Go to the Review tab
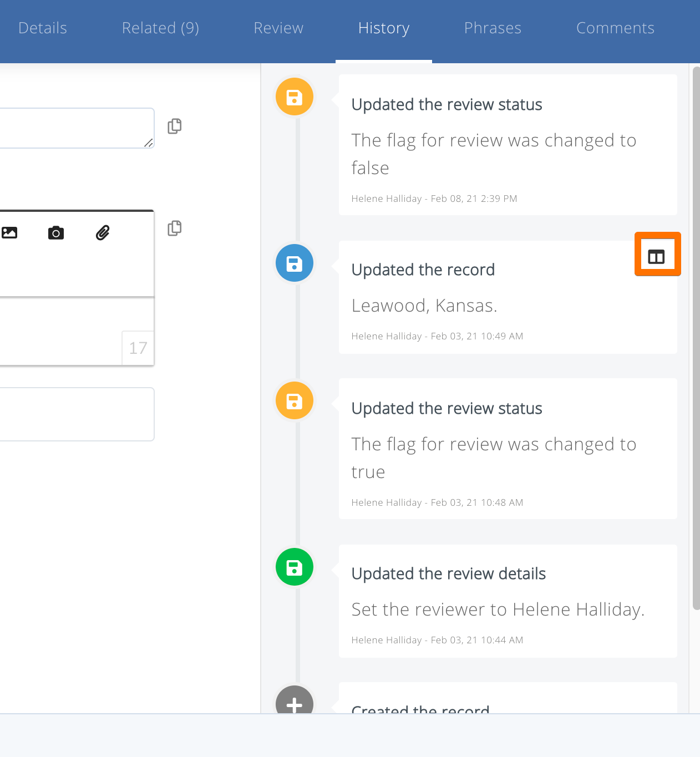 tap(278, 28)
